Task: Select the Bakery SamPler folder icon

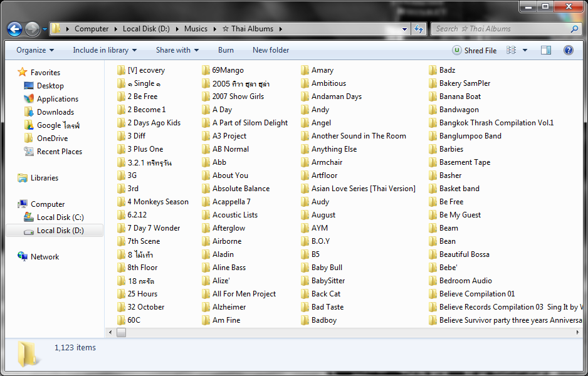Action: (433, 83)
